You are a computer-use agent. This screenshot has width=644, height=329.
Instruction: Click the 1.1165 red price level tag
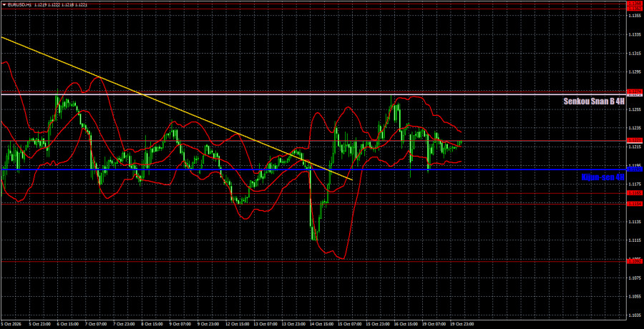[x=633, y=192]
